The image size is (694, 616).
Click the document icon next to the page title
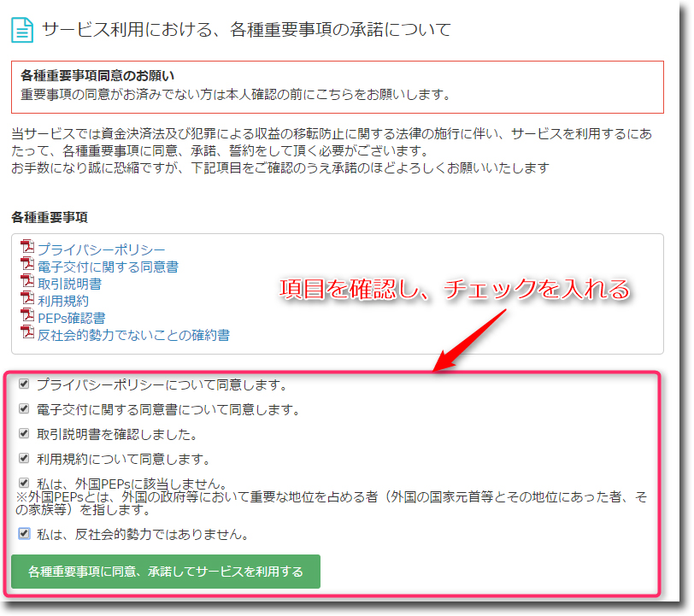pos(22,30)
